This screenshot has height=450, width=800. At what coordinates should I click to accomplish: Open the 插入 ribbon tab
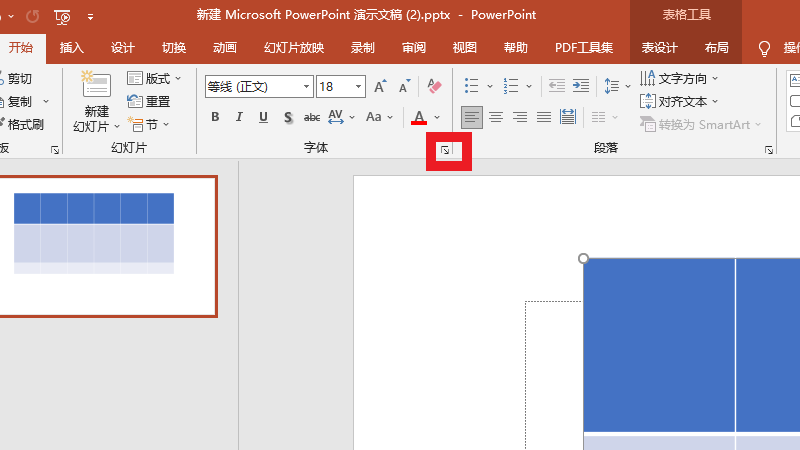[x=72, y=47]
